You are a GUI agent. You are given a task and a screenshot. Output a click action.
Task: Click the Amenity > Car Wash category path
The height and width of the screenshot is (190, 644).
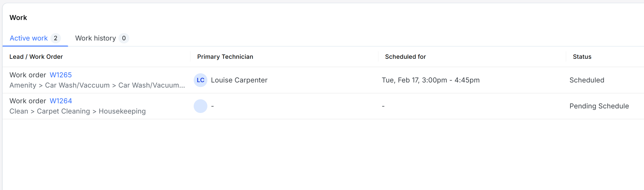tap(97, 85)
